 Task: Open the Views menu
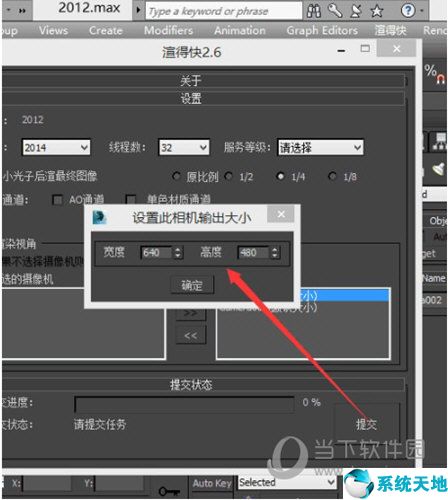[53, 30]
